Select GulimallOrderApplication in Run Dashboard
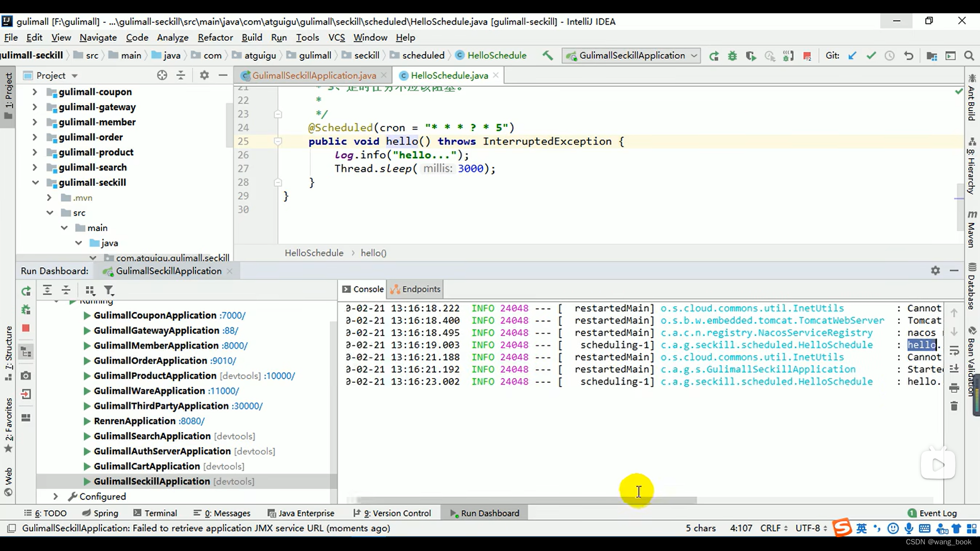Image resolution: width=980 pixels, height=551 pixels. click(150, 361)
